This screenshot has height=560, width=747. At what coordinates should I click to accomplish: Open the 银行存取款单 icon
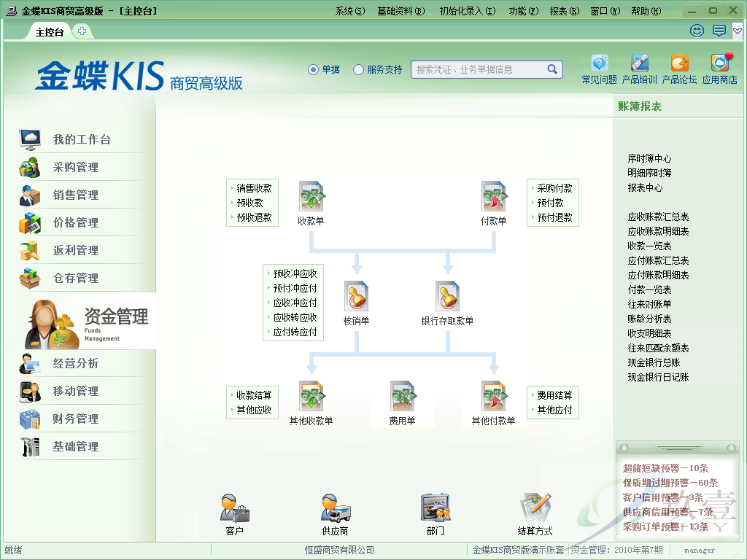tap(447, 296)
